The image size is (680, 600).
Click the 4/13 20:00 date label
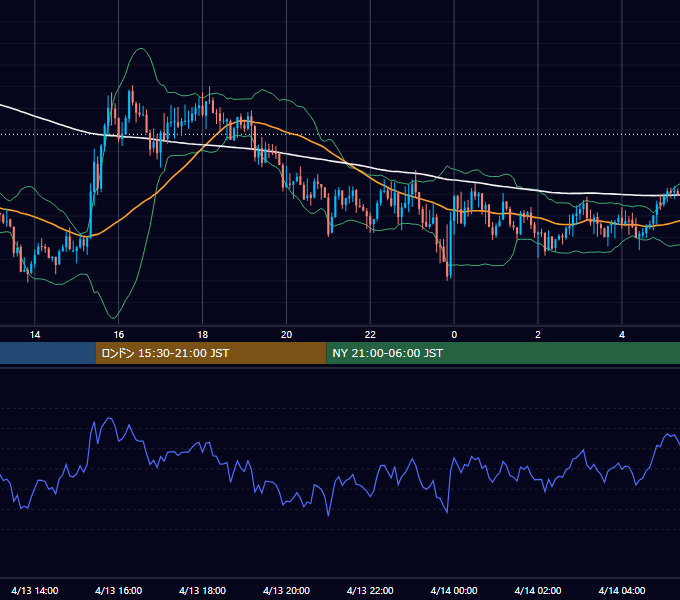286,590
